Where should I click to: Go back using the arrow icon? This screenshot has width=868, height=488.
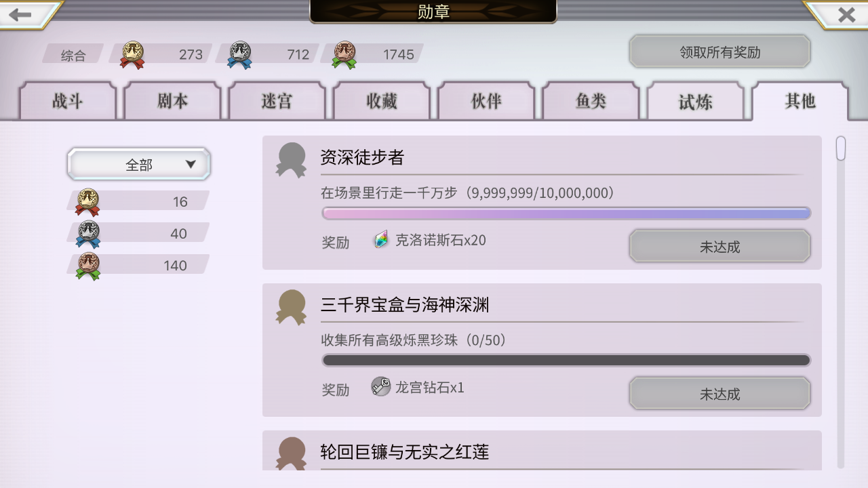click(x=20, y=14)
